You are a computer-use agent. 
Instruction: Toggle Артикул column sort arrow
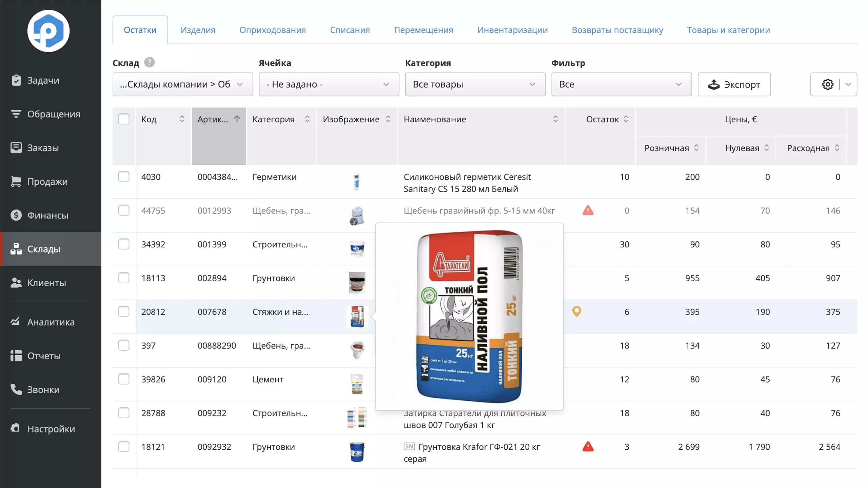tap(237, 119)
